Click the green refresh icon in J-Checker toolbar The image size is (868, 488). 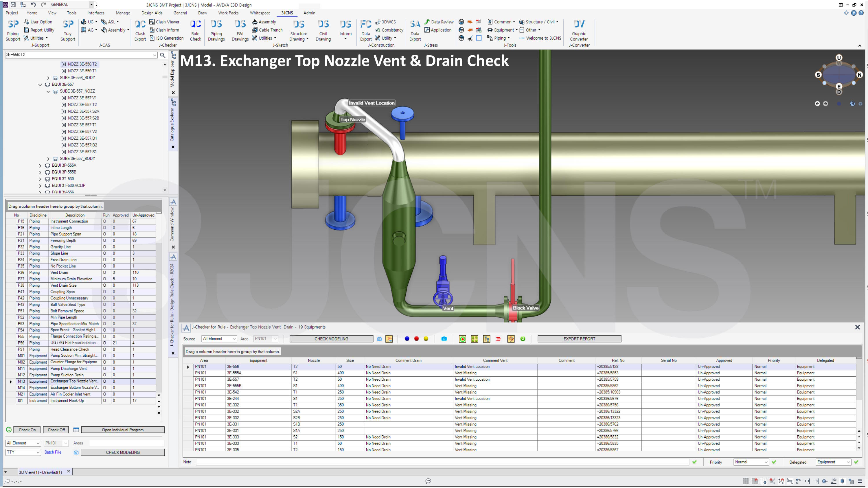click(523, 339)
